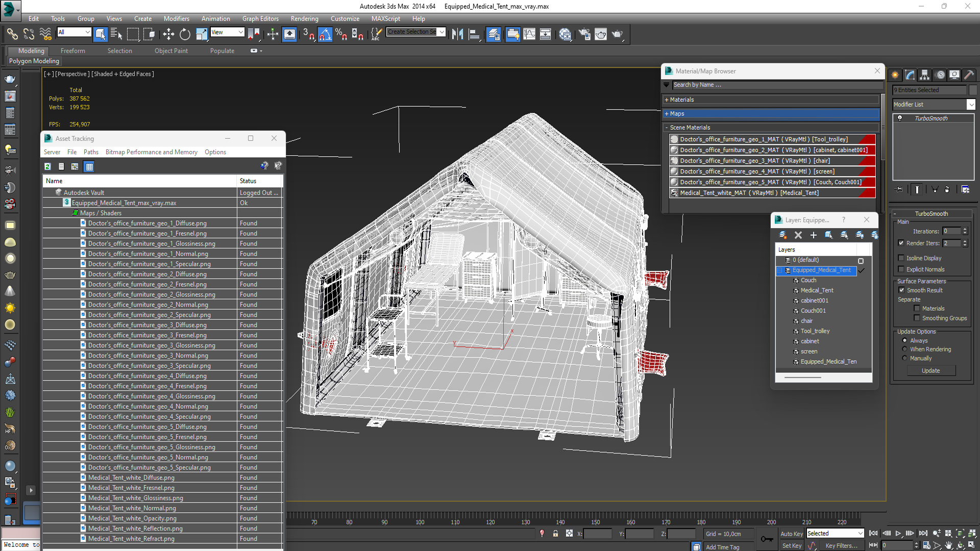Viewport: 980px width, 551px height.
Task: Open the Material Editor icon
Action: coord(565,34)
